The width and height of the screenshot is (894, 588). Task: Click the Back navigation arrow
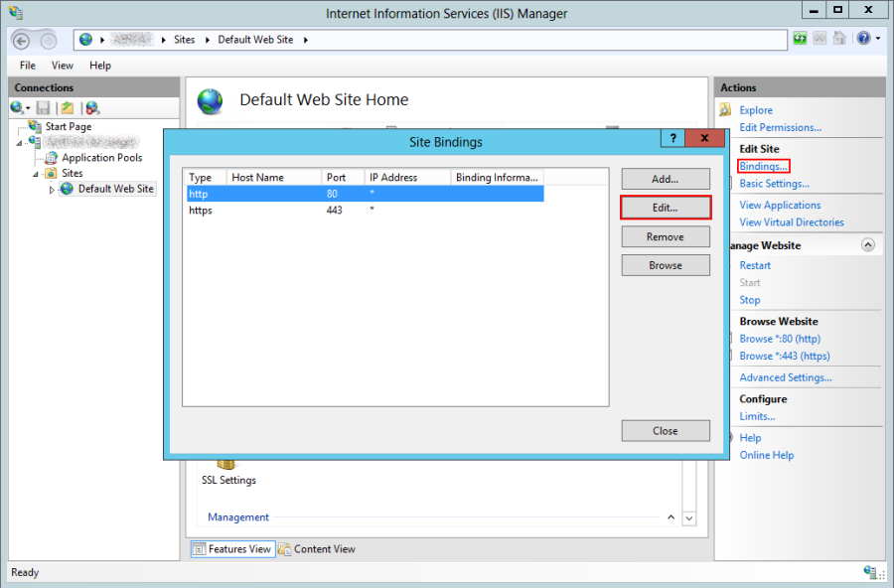[21, 41]
